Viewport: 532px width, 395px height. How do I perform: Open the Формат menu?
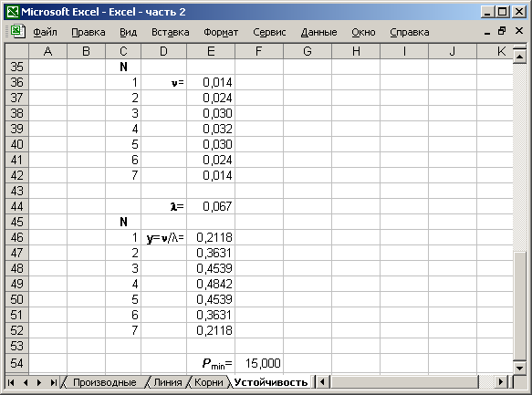pos(221,32)
